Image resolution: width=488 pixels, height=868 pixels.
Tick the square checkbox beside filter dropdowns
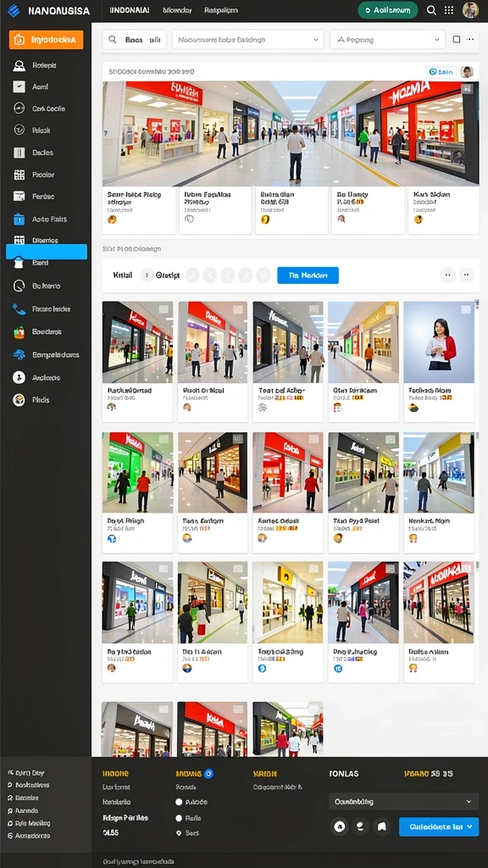(x=457, y=39)
